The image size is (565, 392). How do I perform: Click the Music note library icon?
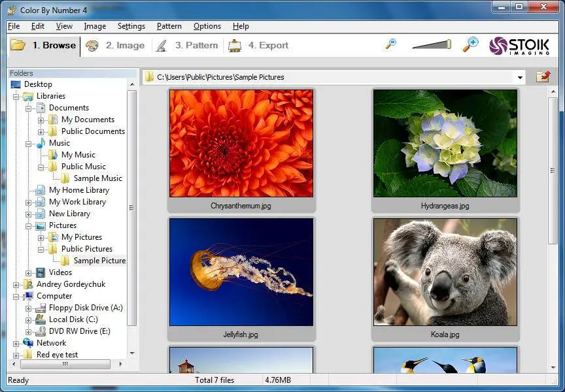point(41,143)
